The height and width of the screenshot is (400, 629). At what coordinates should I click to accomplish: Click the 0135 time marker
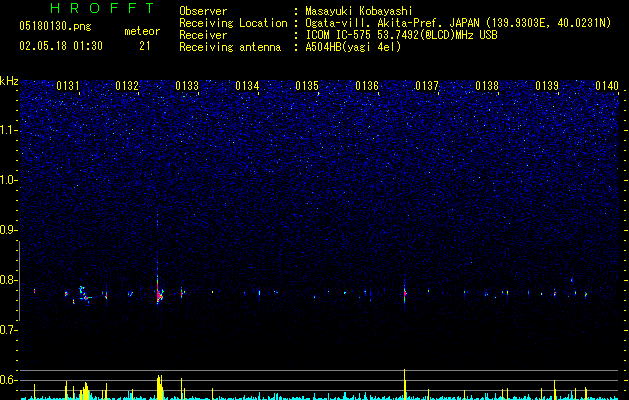[307, 86]
